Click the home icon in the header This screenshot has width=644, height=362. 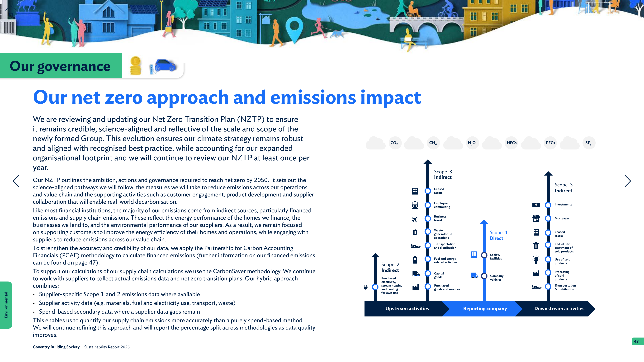coord(11,11)
